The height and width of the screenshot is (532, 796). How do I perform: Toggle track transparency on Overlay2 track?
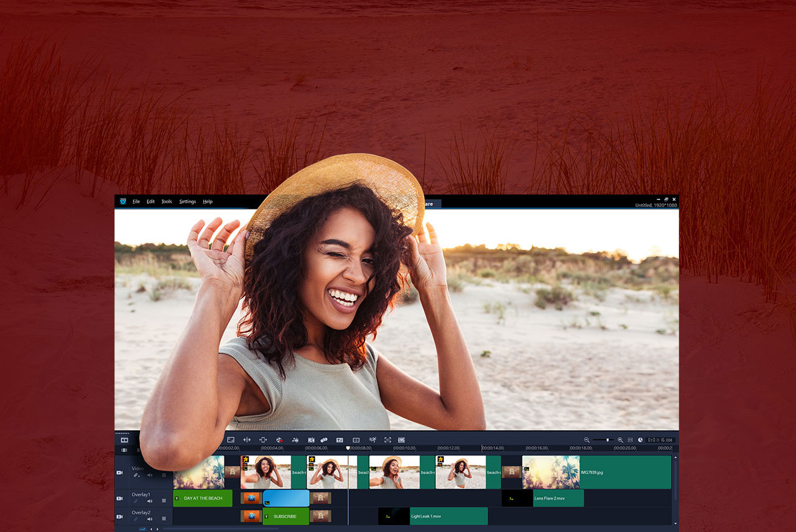pos(164,519)
